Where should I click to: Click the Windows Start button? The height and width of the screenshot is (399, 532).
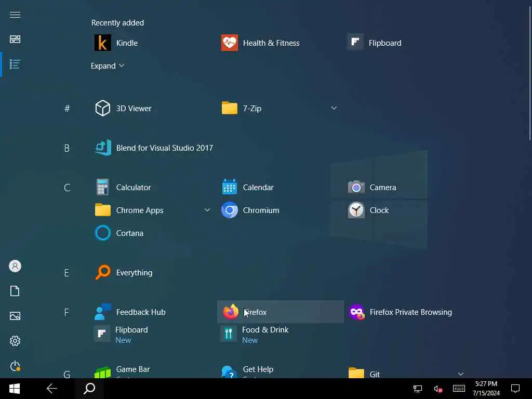pyautogui.click(x=15, y=389)
